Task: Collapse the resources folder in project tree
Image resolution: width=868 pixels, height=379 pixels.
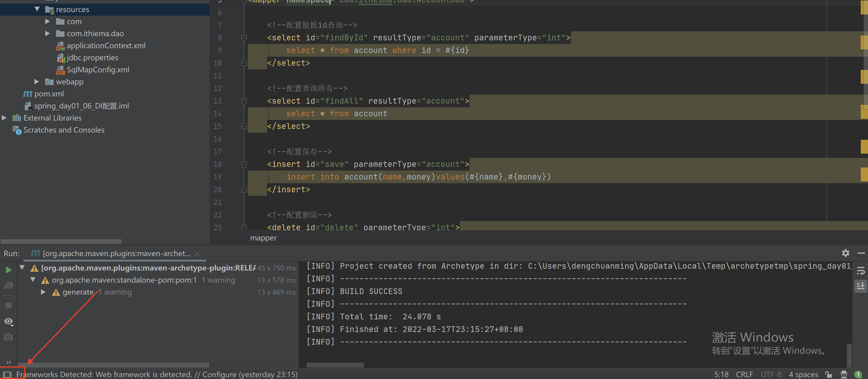Action: (37, 9)
